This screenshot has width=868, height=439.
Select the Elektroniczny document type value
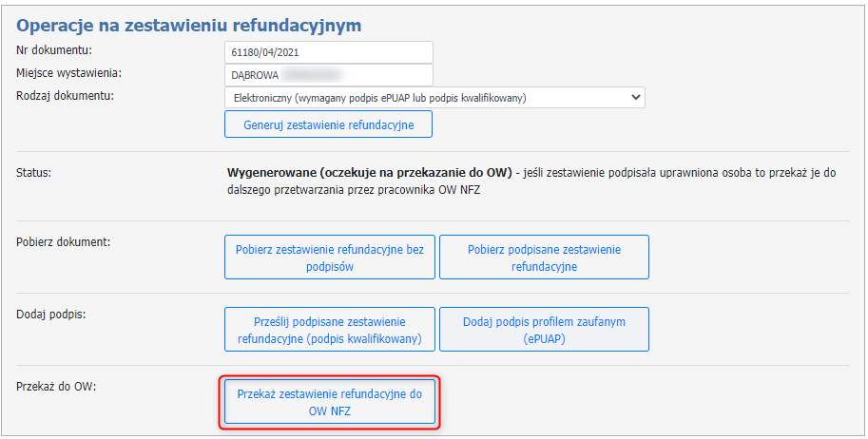(x=380, y=98)
